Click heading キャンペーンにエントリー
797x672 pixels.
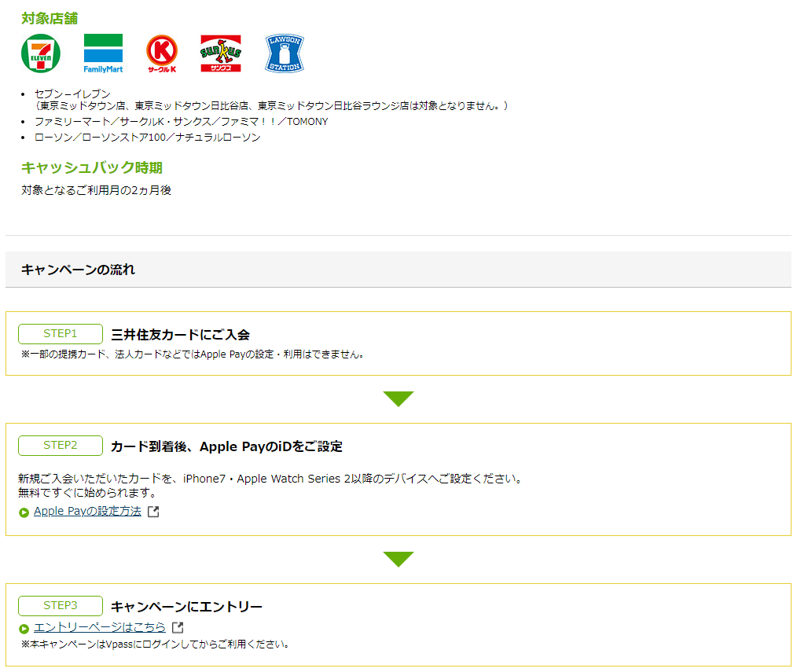(186, 607)
